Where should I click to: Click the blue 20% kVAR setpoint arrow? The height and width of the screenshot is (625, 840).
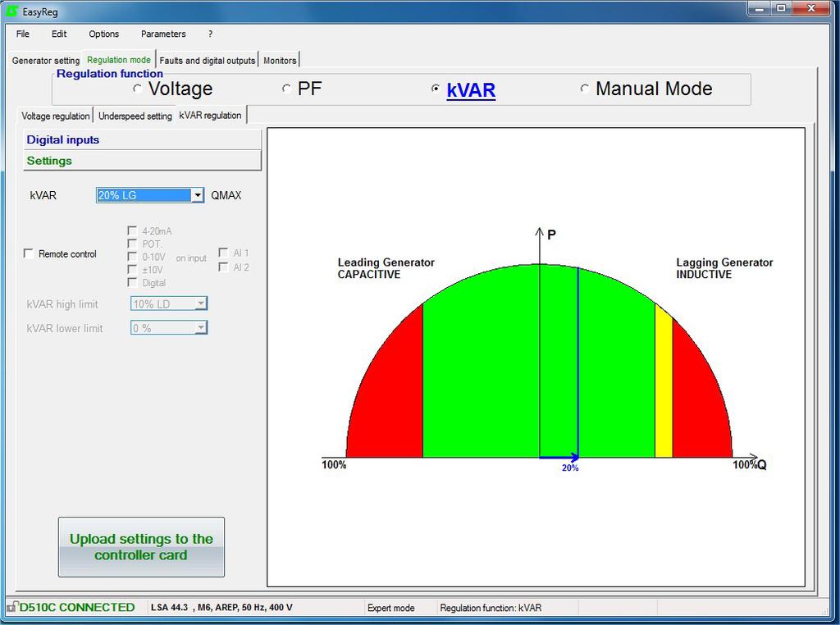[559, 457]
